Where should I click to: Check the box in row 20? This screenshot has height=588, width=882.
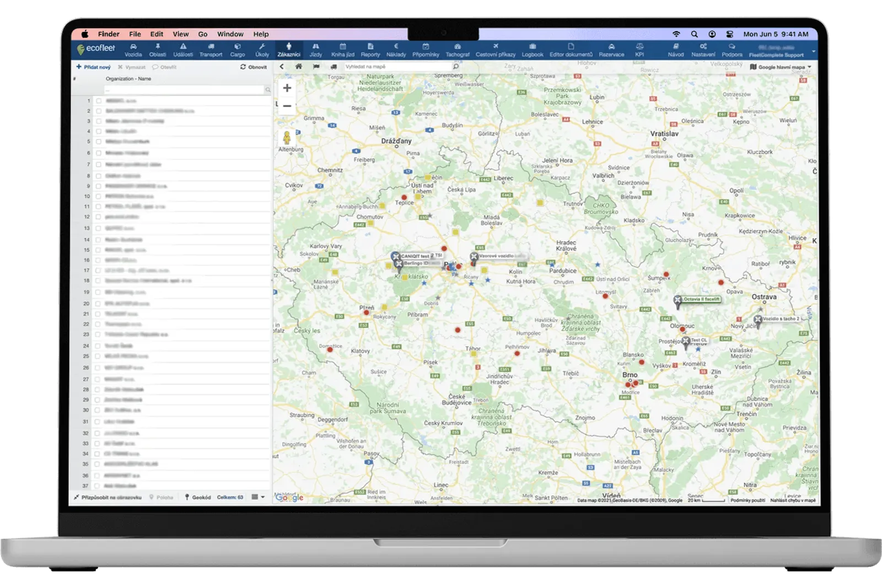99,304
